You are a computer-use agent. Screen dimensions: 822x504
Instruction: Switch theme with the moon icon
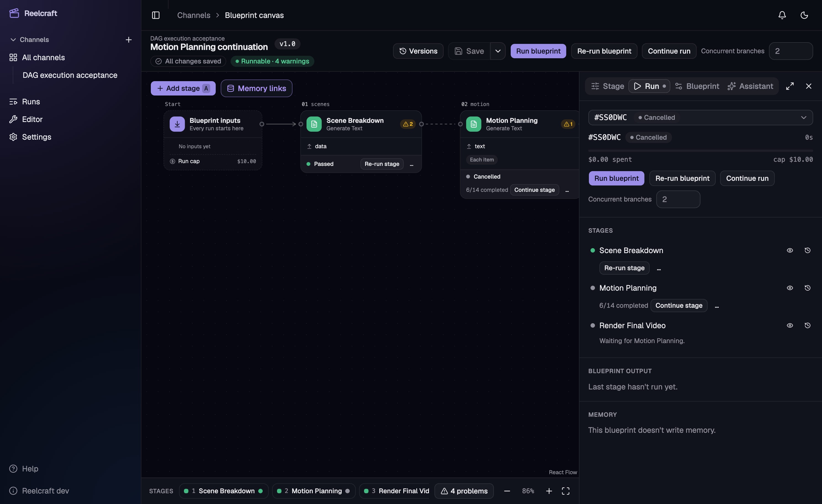point(804,15)
